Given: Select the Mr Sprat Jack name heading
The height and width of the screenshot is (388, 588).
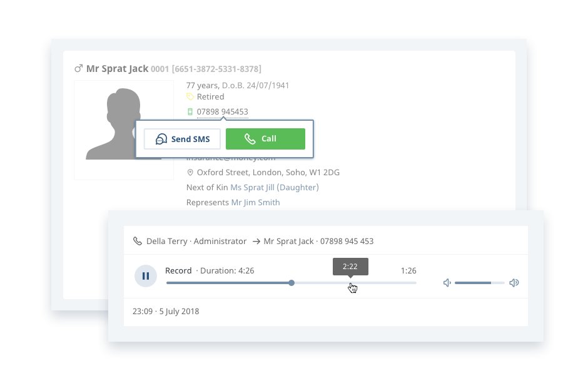Looking at the screenshot, I should (x=117, y=68).
